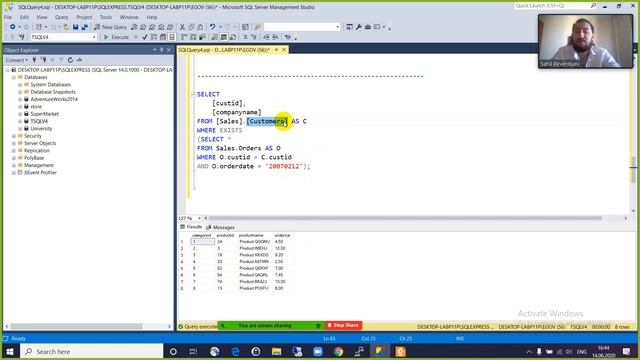Open the File menu
The width and height of the screenshot is (640, 360).
coord(8,17)
